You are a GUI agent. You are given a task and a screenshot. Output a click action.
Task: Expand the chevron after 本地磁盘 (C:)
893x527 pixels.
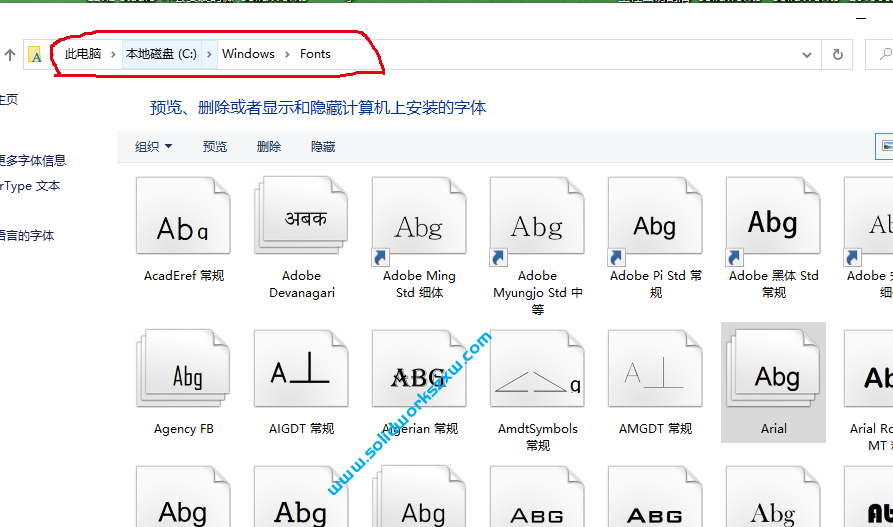click(x=210, y=54)
